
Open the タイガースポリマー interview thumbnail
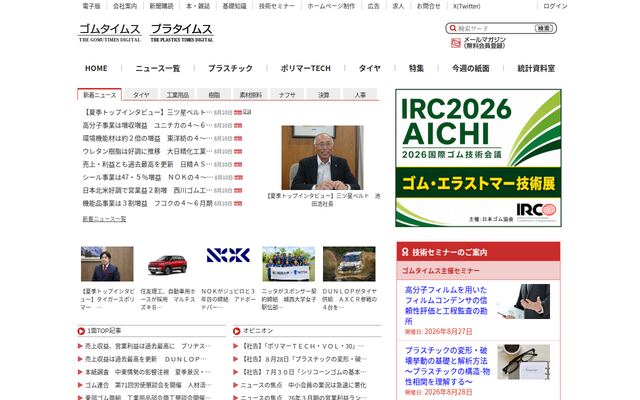point(107,264)
